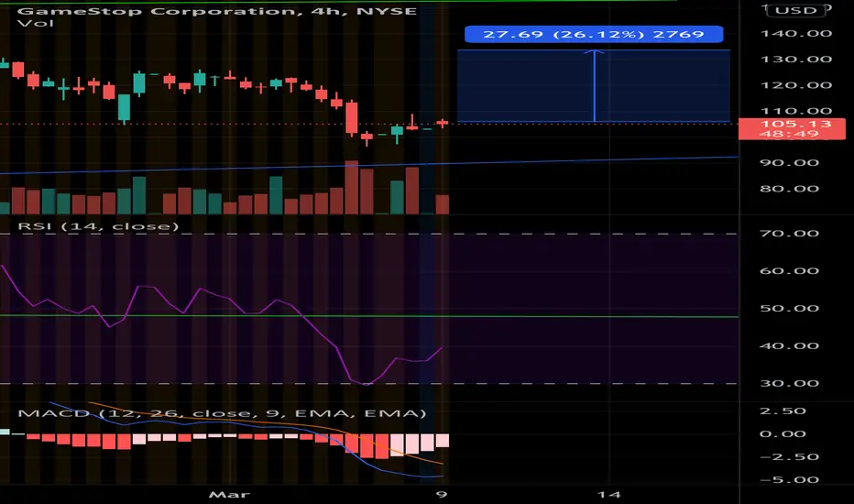
Task: Click the MACD 2.50 scale label
Action: tap(783, 411)
